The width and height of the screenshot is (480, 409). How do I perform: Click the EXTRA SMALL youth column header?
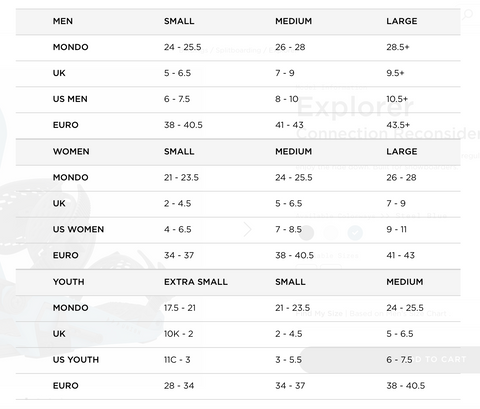tap(196, 282)
